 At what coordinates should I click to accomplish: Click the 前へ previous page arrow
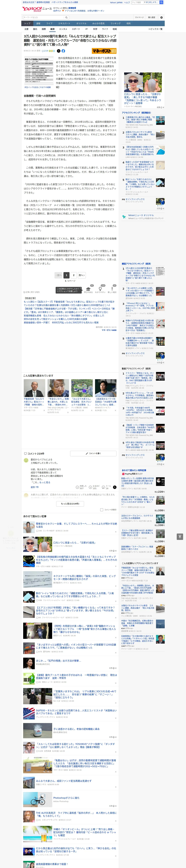click(x=58, y=275)
